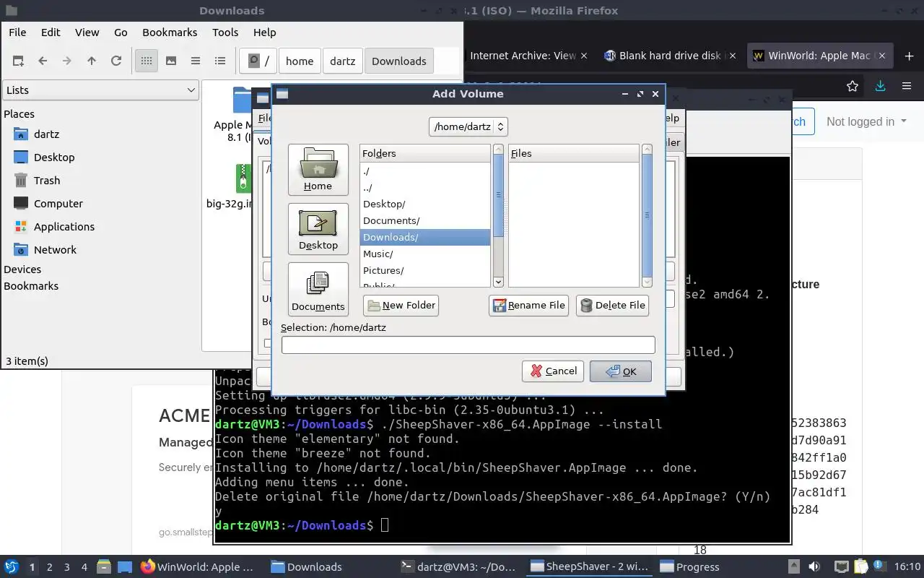924x578 pixels.
Task: Open 'Applications' in Places sidebar
Action: coord(64,227)
